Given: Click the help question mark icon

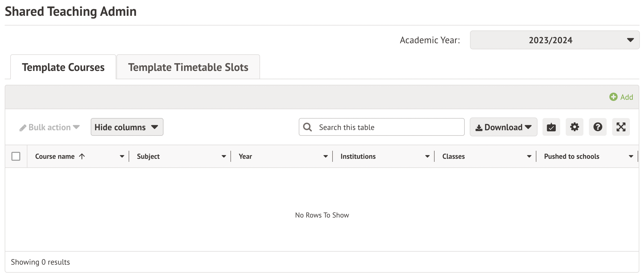Looking at the screenshot, I should [598, 127].
